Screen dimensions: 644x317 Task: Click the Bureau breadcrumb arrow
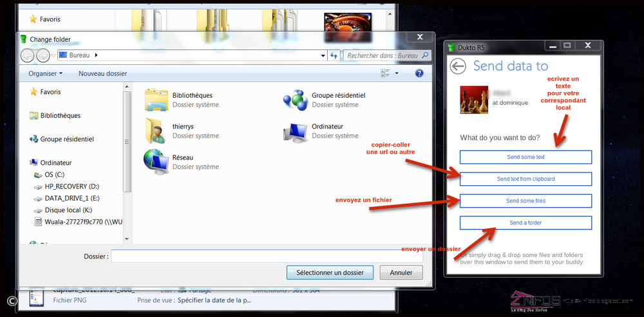(x=97, y=55)
